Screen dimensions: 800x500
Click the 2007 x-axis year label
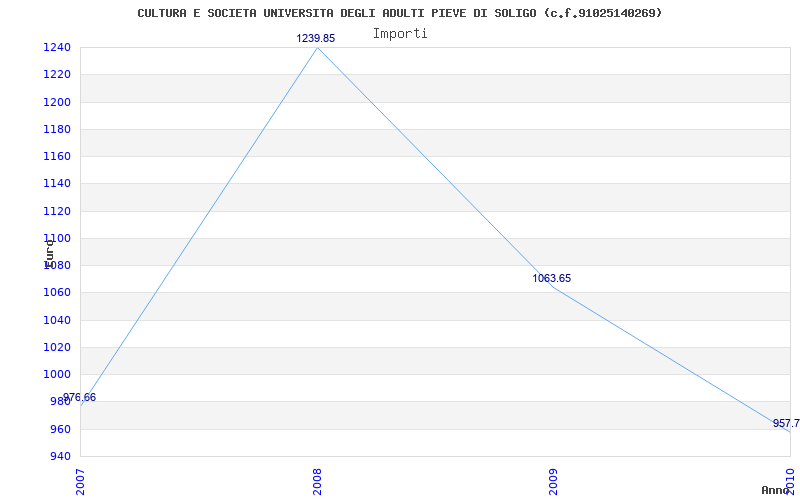81,482
